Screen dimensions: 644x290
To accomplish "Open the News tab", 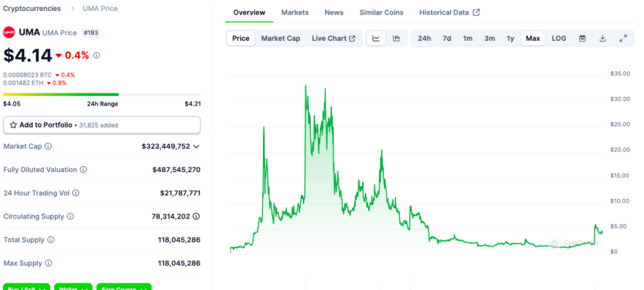I will tap(334, 12).
